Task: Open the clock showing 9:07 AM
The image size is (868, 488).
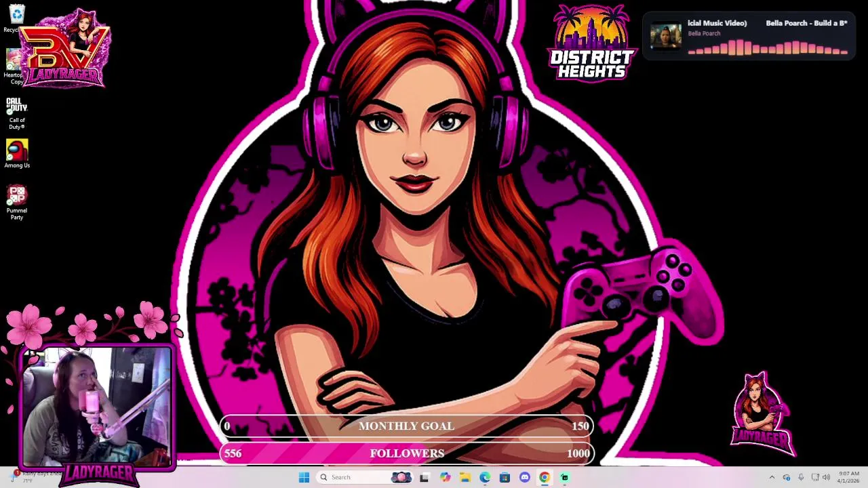Action: coord(848,477)
